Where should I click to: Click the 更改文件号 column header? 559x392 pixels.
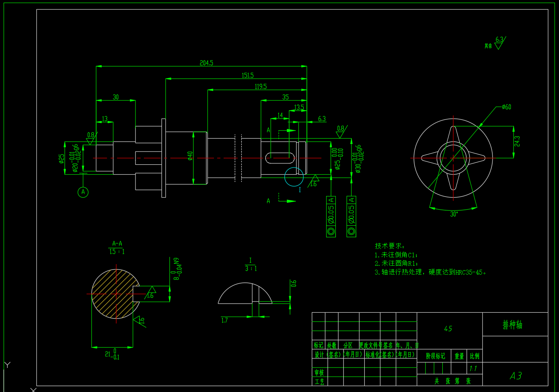tap(371, 345)
